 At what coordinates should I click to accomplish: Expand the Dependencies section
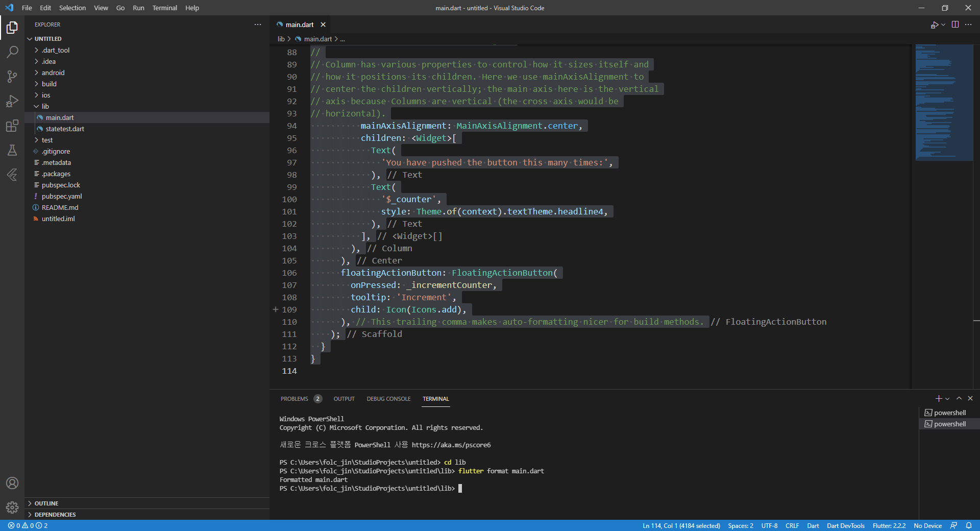coord(55,515)
